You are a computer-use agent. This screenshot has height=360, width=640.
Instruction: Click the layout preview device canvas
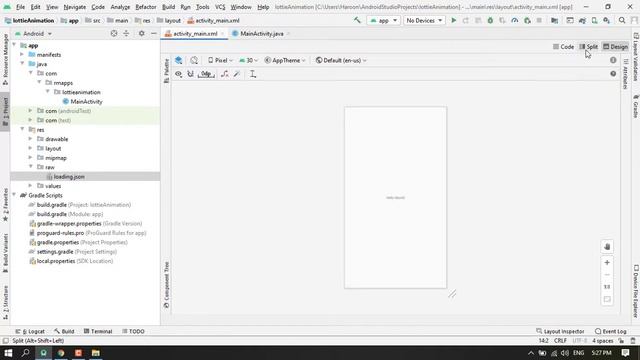point(396,198)
